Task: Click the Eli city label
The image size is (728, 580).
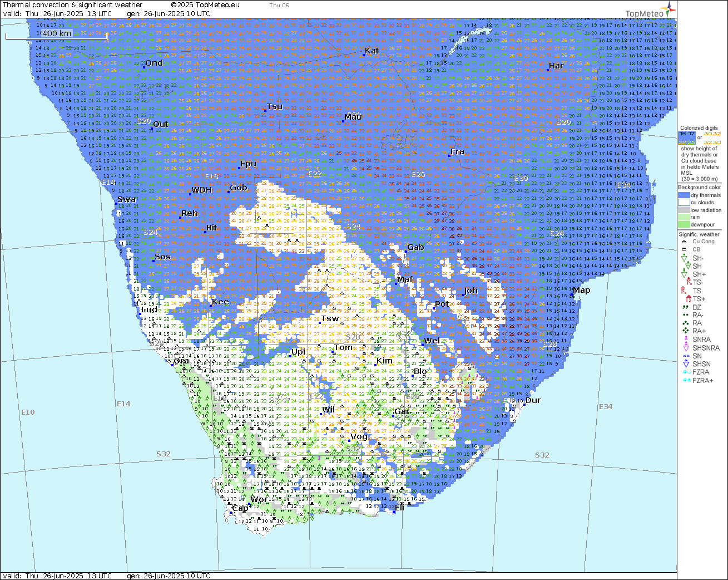Action: tap(399, 507)
